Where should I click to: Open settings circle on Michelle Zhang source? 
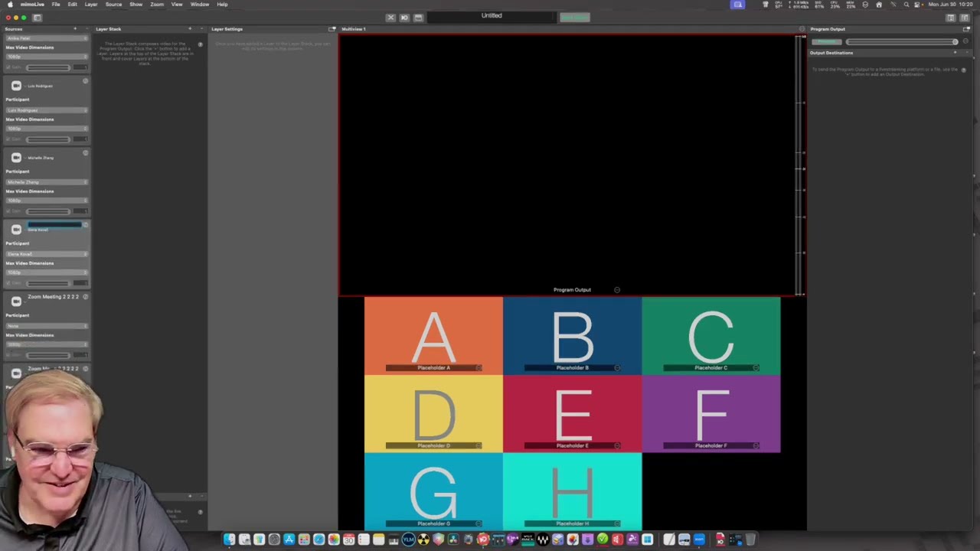85,153
